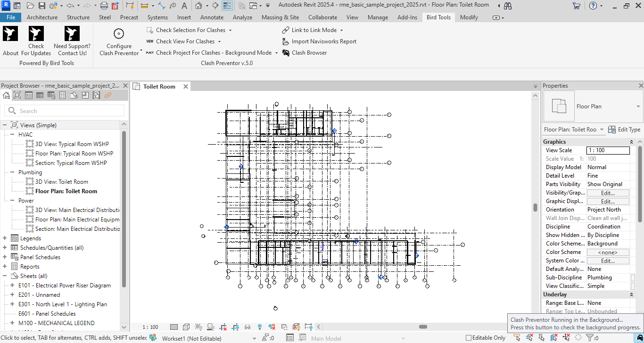The image size is (644, 343).
Task: Collapse the Graphics properties section
Action: point(631,142)
